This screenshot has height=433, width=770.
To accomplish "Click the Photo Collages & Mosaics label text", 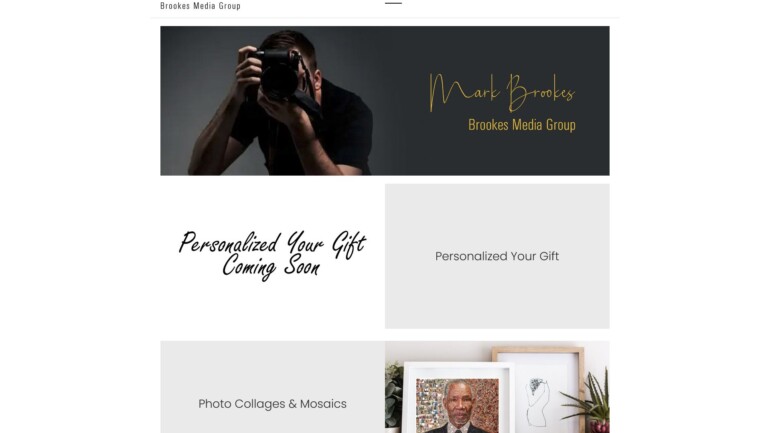I will tap(273, 404).
